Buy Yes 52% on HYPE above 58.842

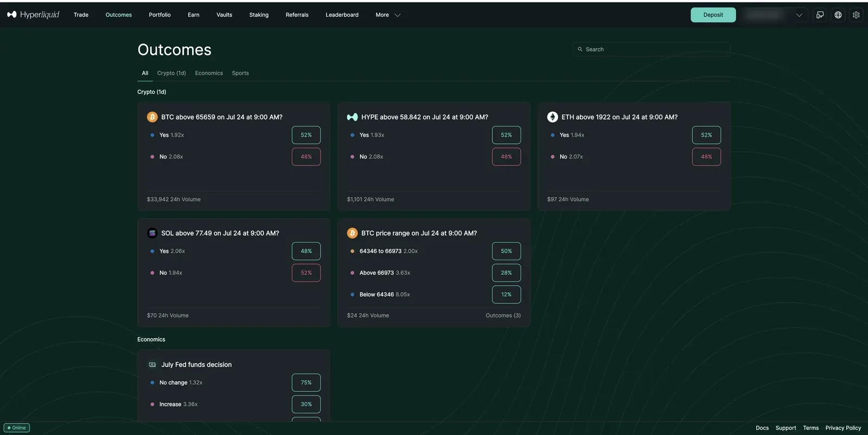tap(506, 135)
